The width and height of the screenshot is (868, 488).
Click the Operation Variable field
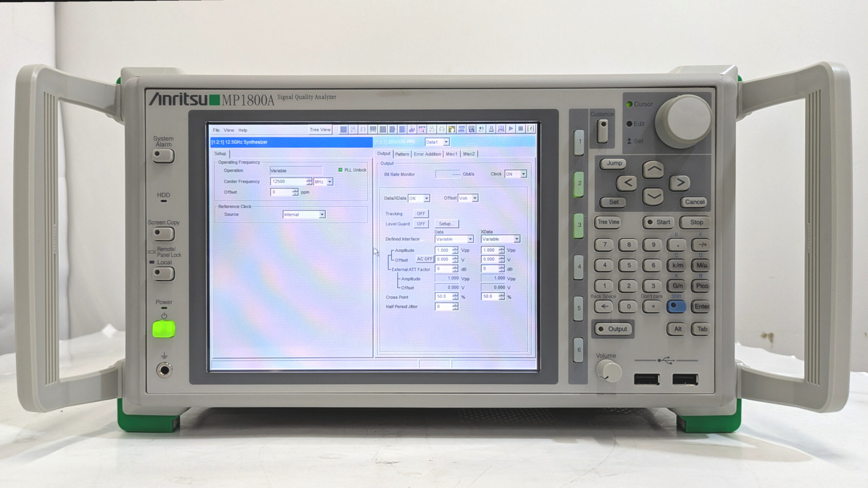(296, 171)
